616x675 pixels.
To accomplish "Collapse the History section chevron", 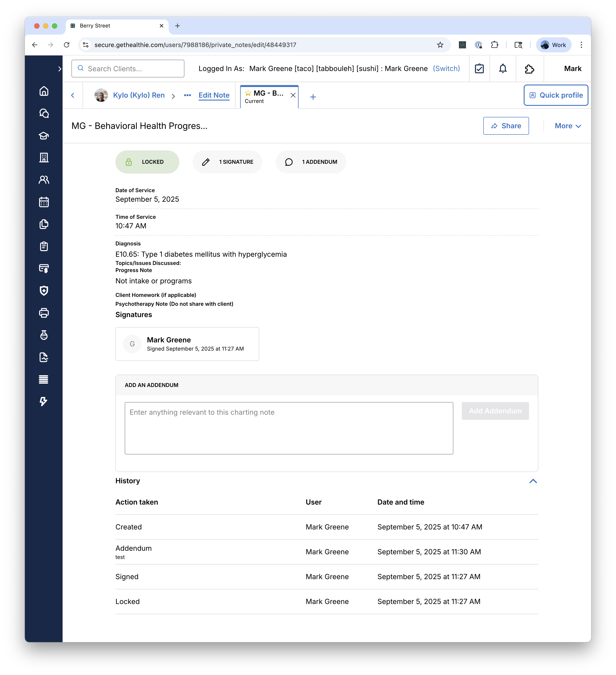I will coord(533,481).
